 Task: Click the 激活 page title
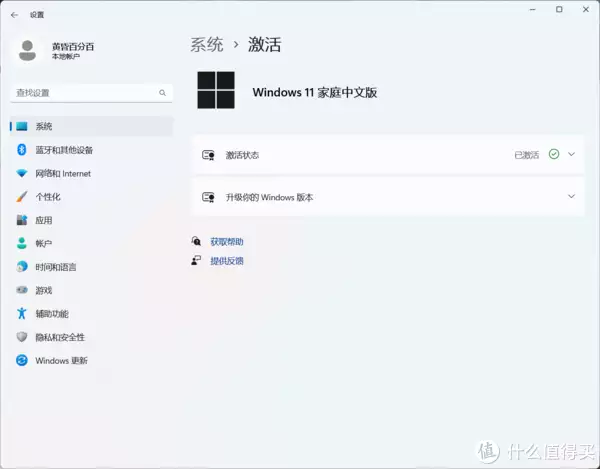pyautogui.click(x=264, y=44)
